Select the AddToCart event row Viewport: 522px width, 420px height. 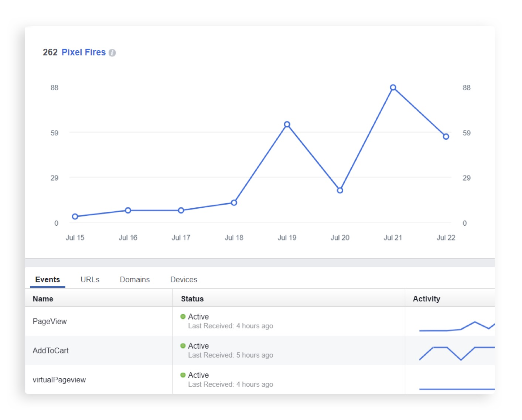51,351
